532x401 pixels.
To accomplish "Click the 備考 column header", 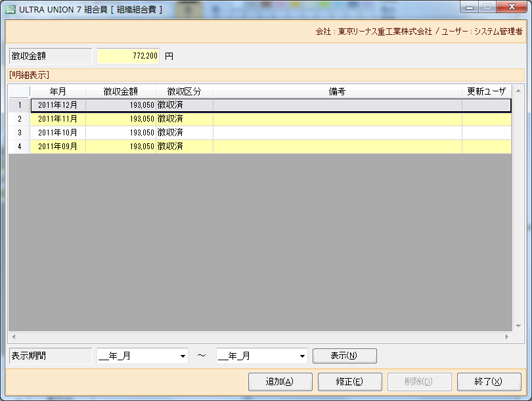I will (337, 91).
